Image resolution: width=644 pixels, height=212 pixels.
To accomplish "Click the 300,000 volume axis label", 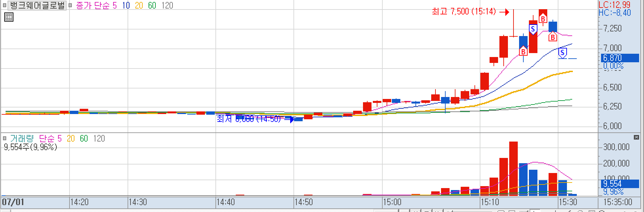I will pos(616,147).
